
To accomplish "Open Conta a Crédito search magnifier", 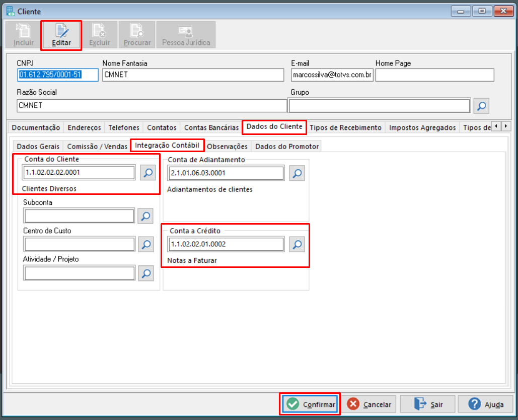I will pos(297,245).
